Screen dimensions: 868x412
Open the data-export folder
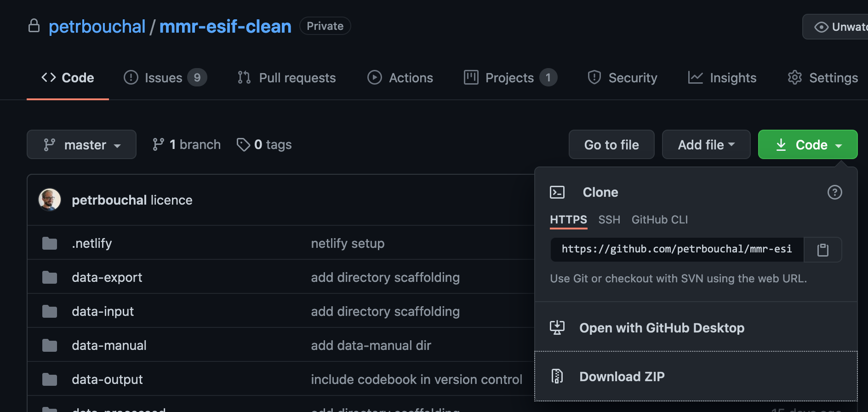click(x=107, y=277)
